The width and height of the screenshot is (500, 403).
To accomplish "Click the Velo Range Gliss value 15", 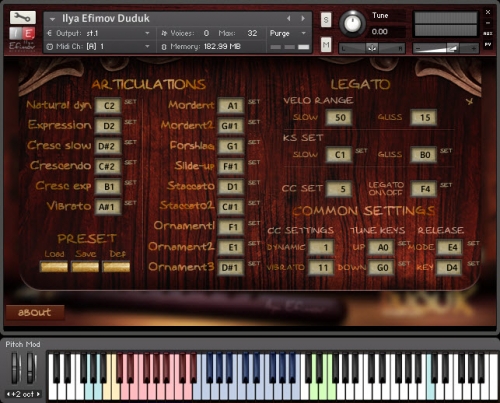I will 424,117.
